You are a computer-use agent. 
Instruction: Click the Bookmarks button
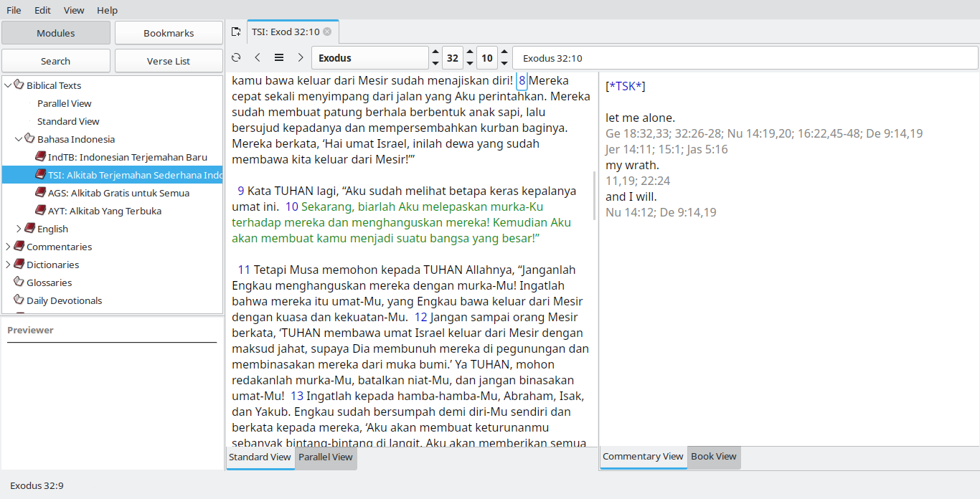169,33
